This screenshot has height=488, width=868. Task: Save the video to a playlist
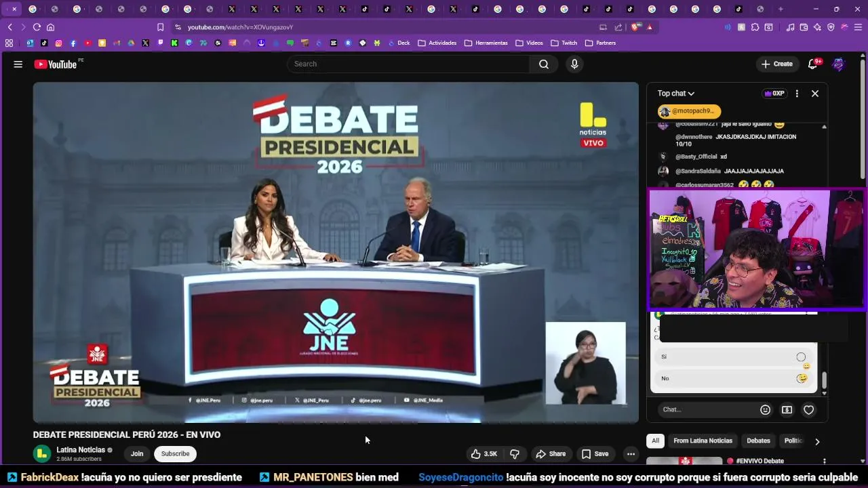pos(595,454)
